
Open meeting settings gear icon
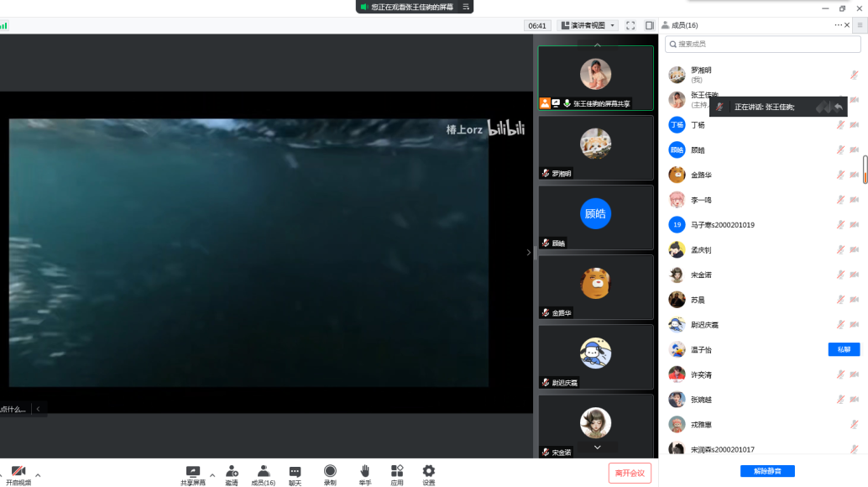[429, 472]
